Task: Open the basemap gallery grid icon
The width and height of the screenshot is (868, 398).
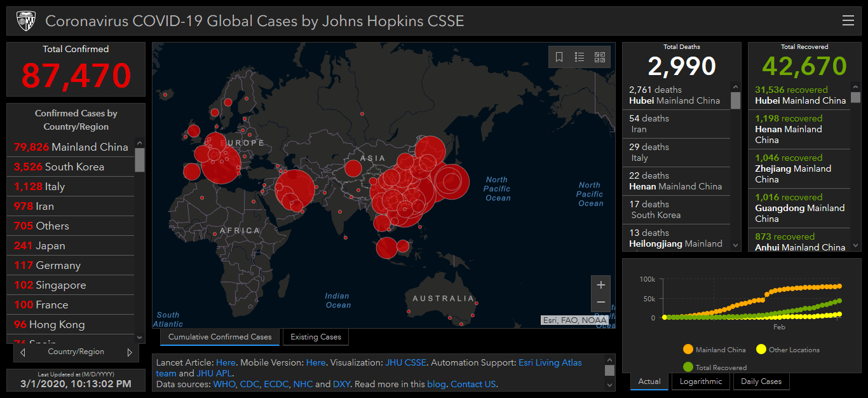Action: (600, 57)
